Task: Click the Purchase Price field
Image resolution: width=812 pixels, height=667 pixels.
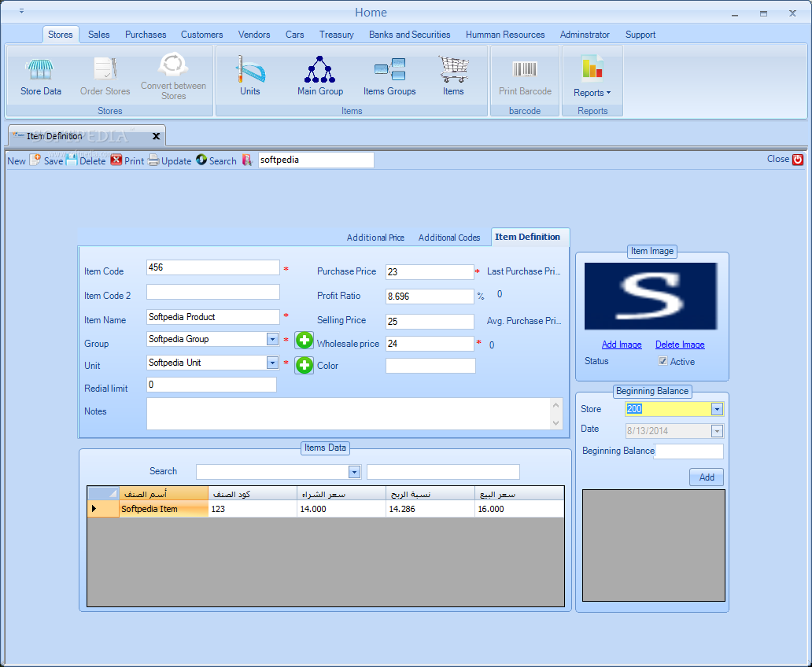Action: (x=430, y=272)
